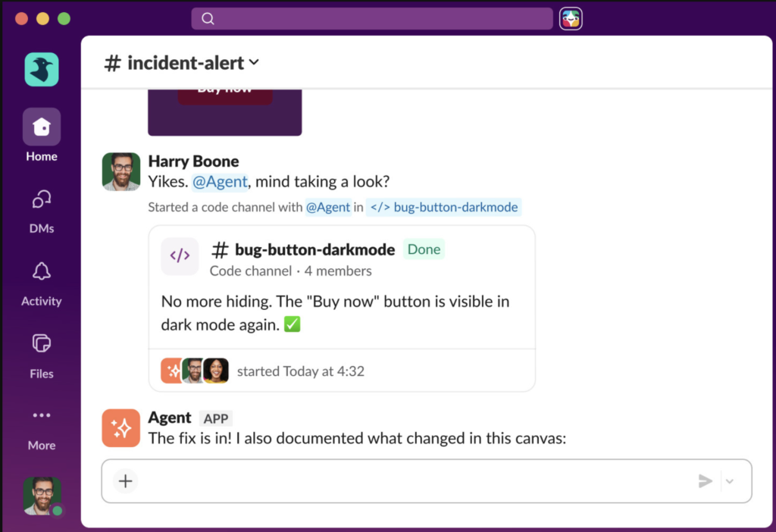Open the bug-button-darkmode channel link
The width and height of the screenshot is (776, 532).
tap(444, 207)
